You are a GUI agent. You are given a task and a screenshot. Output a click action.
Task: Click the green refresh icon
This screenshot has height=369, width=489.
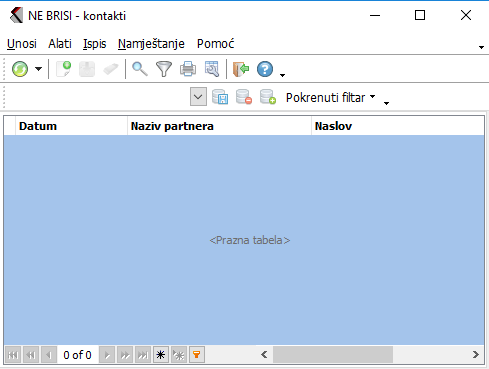pos(20,69)
